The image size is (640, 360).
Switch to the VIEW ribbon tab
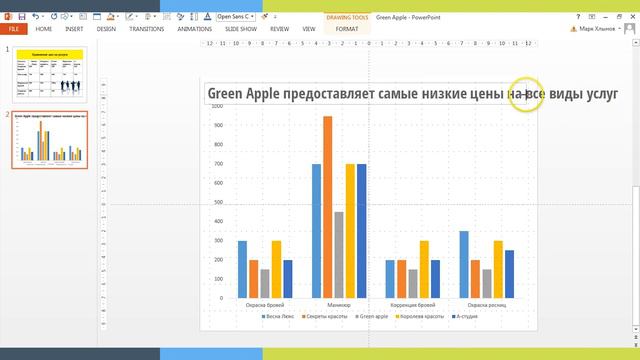309,29
